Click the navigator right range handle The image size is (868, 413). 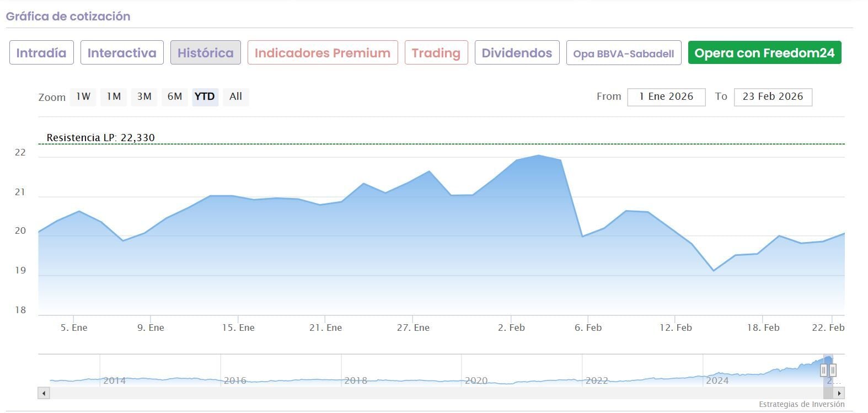[833, 370]
